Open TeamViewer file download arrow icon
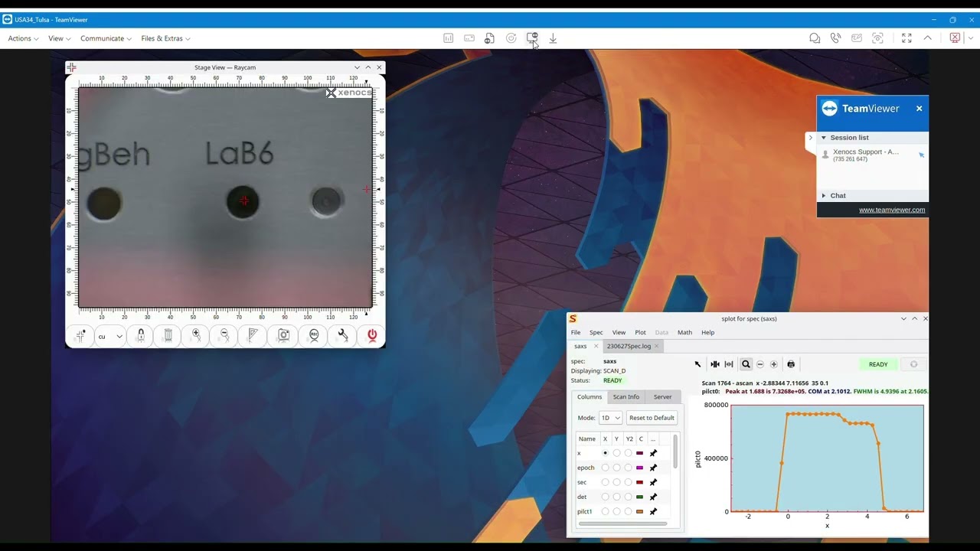980x551 pixels. [x=553, y=38]
